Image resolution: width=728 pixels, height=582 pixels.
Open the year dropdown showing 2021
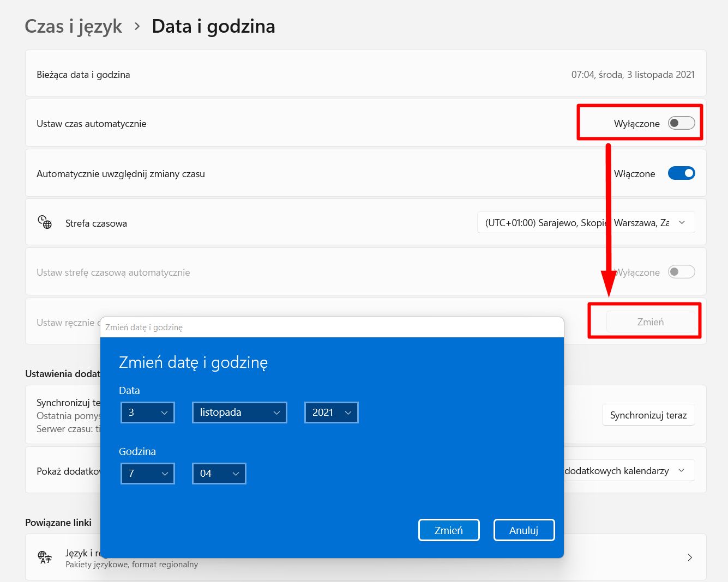(331, 413)
